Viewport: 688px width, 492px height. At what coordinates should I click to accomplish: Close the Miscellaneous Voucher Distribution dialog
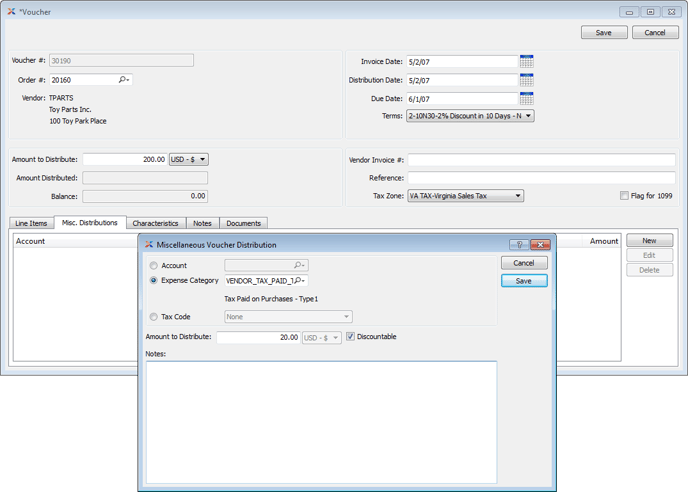coord(541,244)
